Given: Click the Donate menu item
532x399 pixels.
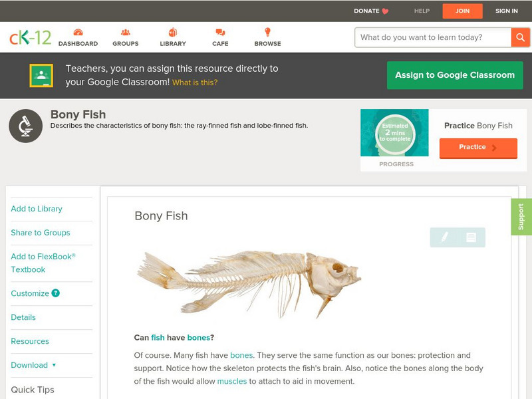Looking at the screenshot, I should [x=371, y=11].
